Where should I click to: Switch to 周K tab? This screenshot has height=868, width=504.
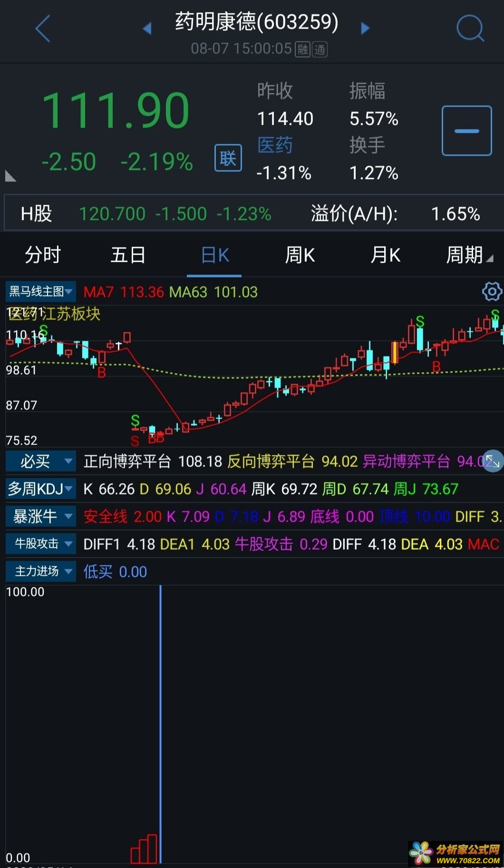[300, 255]
